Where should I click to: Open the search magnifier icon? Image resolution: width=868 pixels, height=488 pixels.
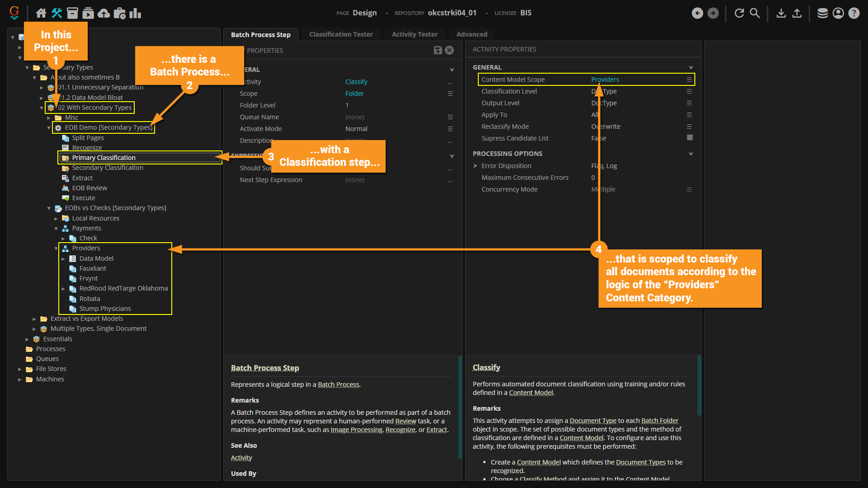click(755, 13)
